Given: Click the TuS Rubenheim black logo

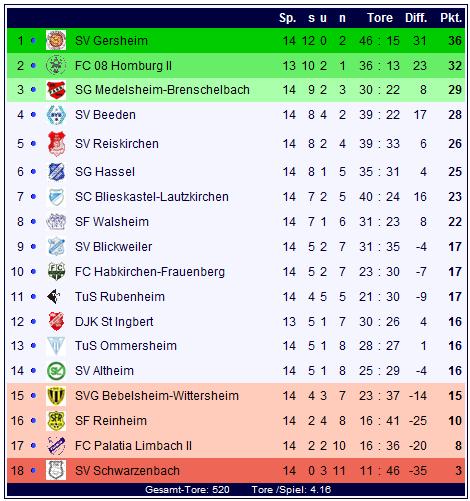Looking at the screenshot, I should tap(54, 296).
